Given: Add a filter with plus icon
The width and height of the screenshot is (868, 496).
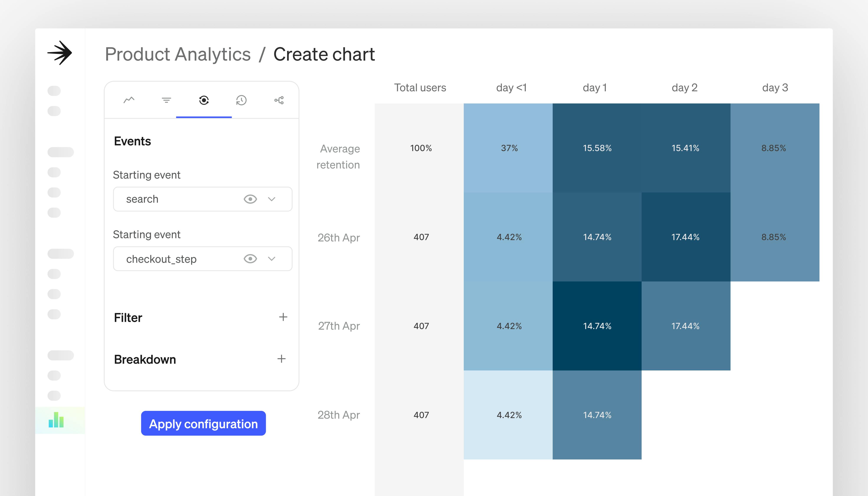Looking at the screenshot, I should click(283, 317).
